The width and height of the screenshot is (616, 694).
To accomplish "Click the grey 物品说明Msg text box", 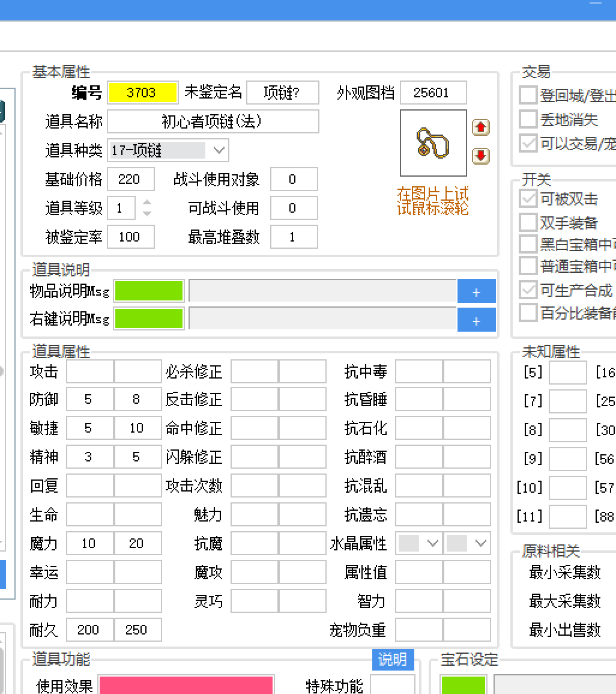I will tap(323, 291).
